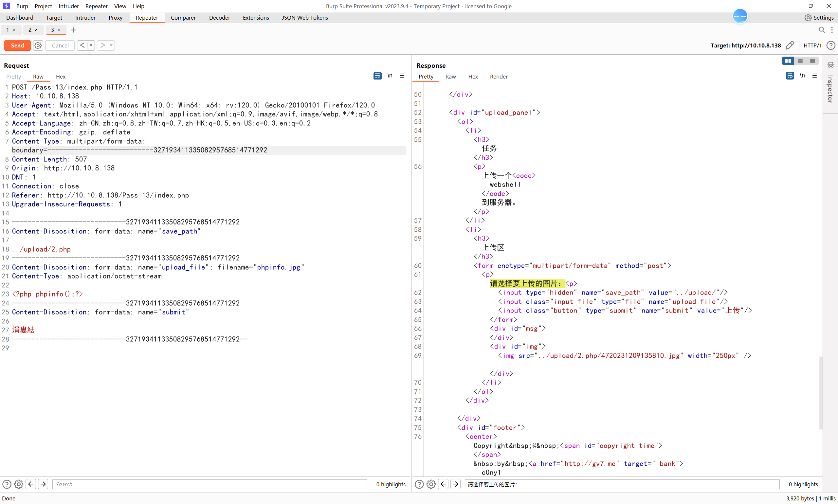This screenshot has width=838, height=504.
Task: Open Repeater tab bar kebab menu
Action: [832, 30]
